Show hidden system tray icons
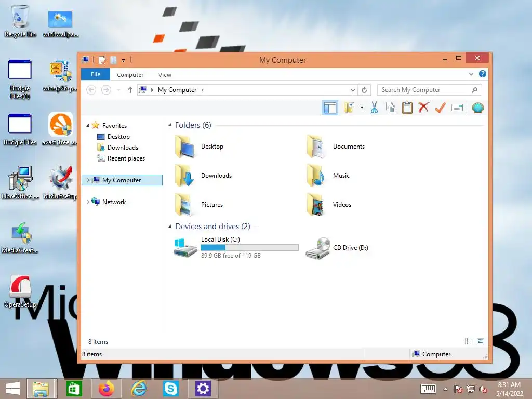The image size is (532, 399). pos(445,389)
